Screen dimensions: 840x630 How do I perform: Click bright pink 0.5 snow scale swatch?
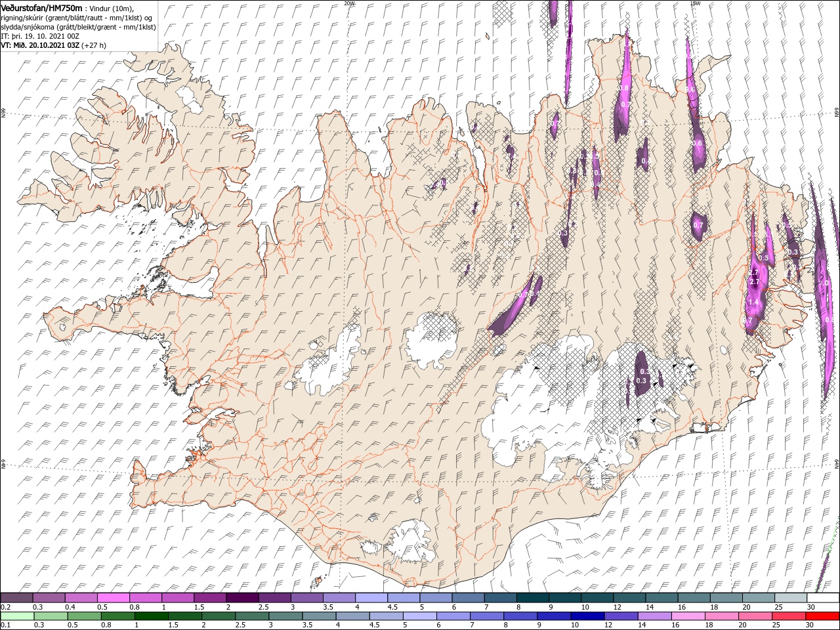point(113,598)
